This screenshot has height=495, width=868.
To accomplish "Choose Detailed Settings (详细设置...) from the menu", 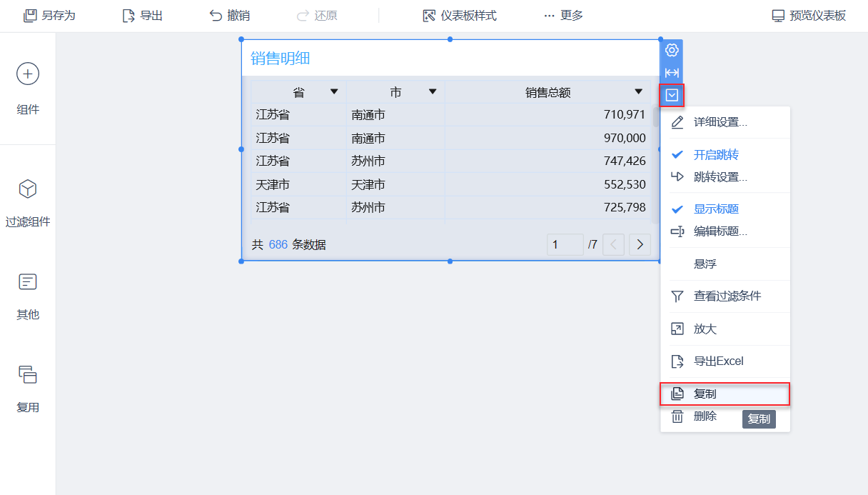I will coord(725,122).
